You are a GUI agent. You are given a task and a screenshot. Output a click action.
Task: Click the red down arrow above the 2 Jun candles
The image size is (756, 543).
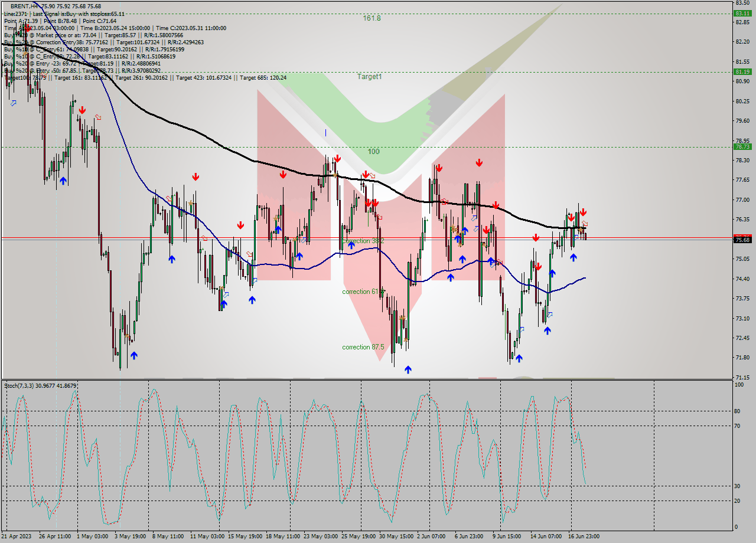pos(439,169)
